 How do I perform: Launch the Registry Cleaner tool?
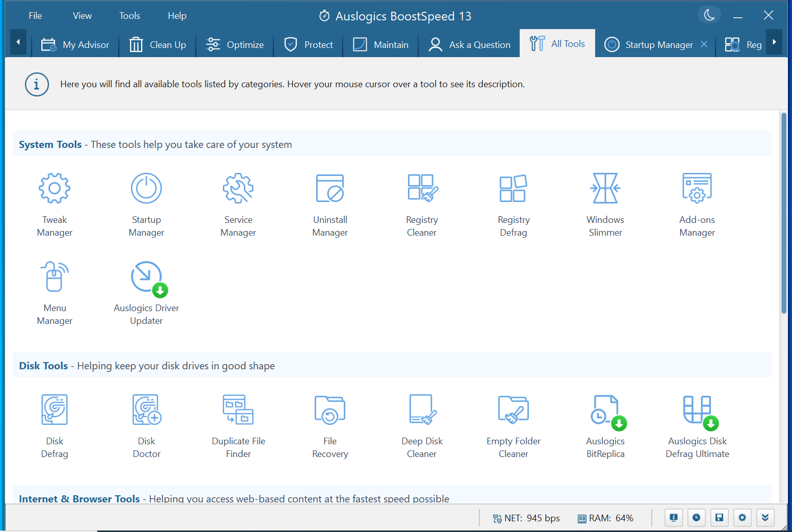point(422,205)
